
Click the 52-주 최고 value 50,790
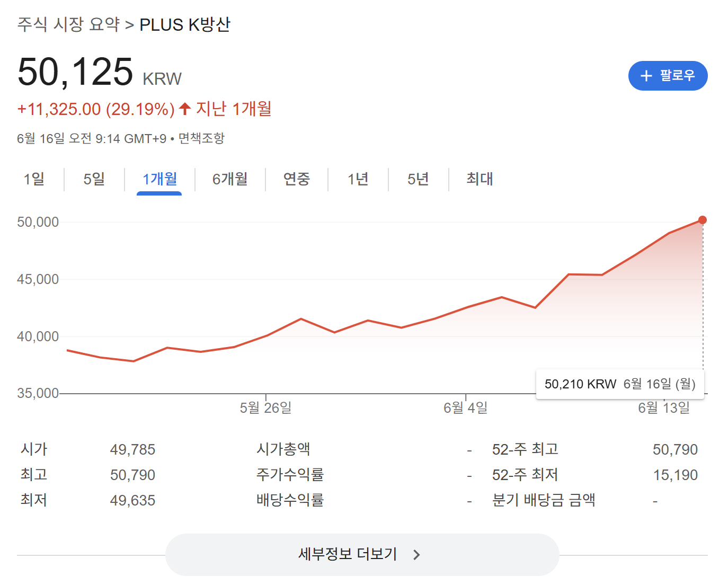(x=674, y=449)
